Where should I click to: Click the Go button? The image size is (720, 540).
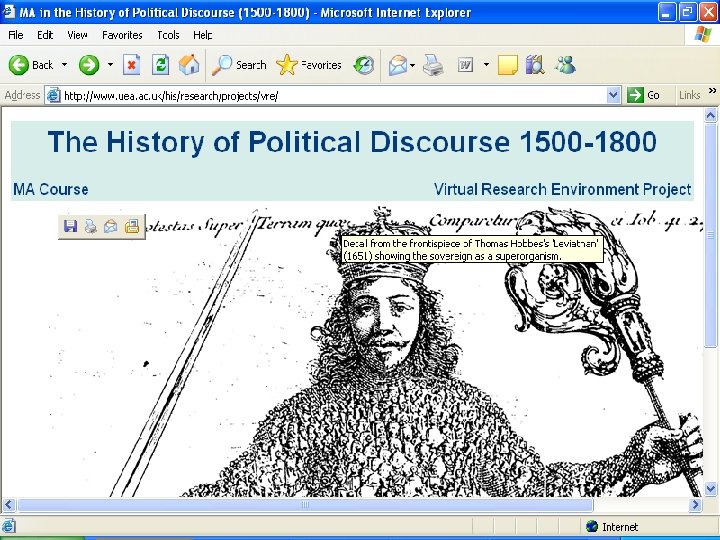(x=643, y=95)
